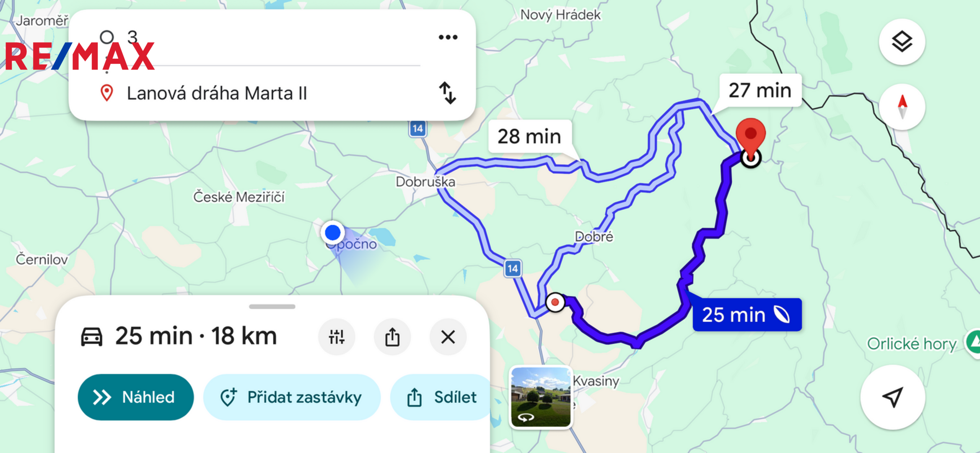This screenshot has height=453, width=980.
Task: Open the map layers selector
Action: pos(902,42)
